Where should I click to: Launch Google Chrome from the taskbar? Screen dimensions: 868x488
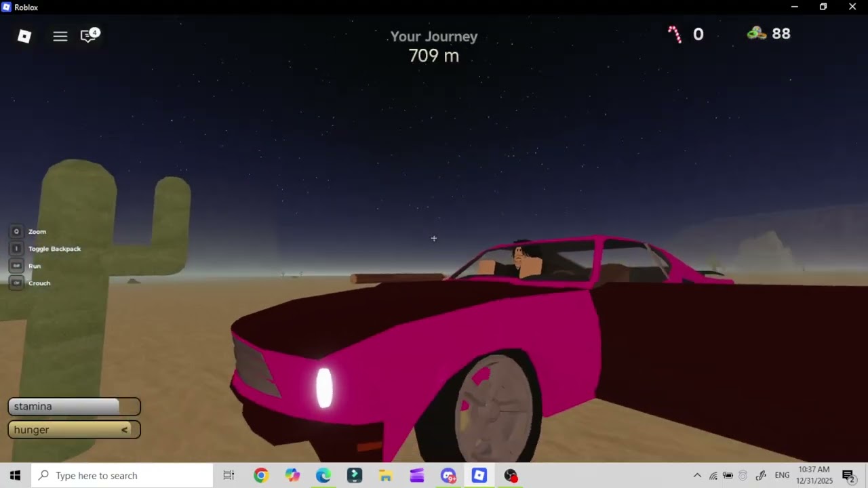260,476
